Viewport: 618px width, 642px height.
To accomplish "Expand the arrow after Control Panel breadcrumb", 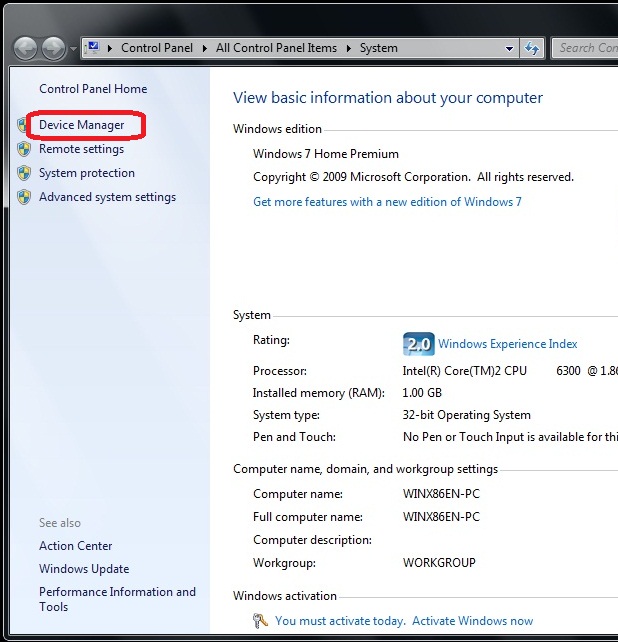I will [205, 48].
